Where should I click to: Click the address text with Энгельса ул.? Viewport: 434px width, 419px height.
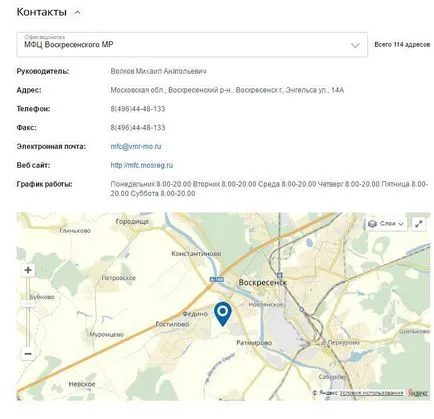[227, 90]
